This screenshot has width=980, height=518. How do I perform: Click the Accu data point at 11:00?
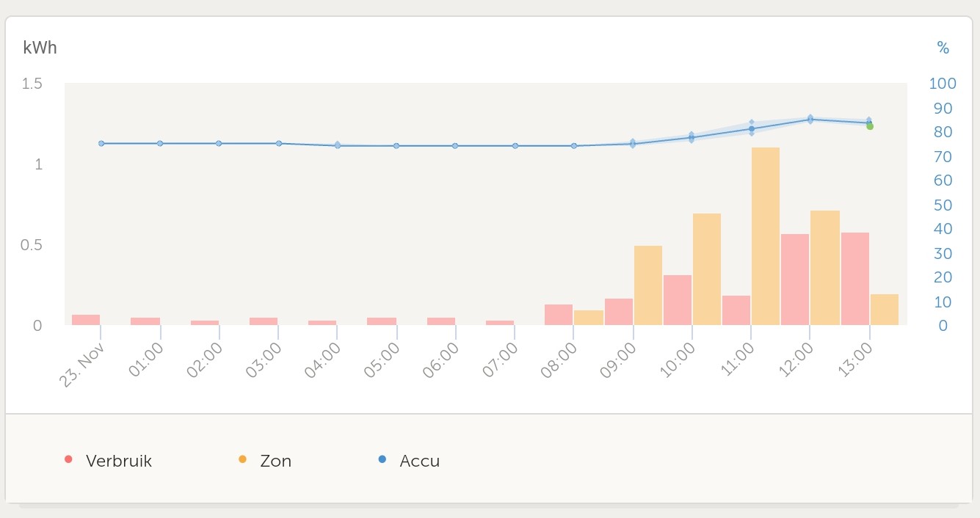(x=752, y=129)
